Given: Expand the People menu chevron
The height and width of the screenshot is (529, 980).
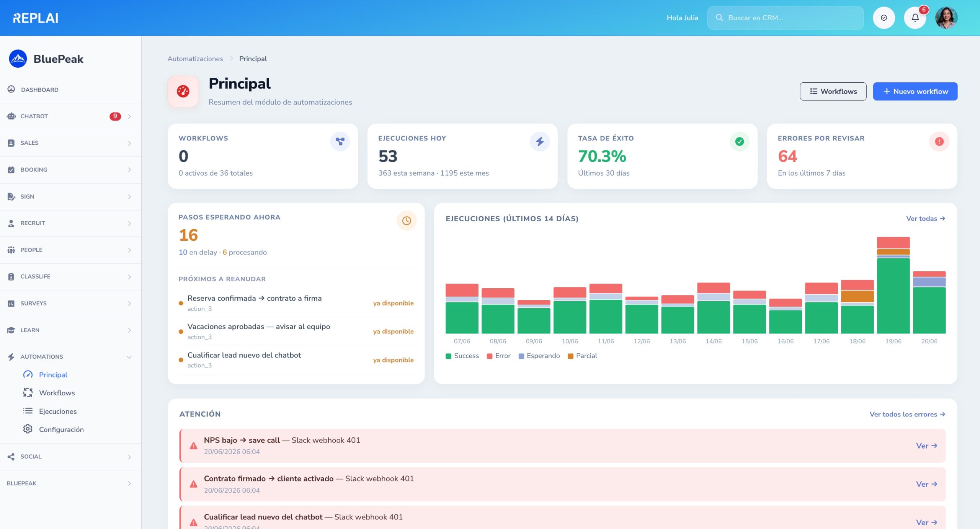Looking at the screenshot, I should point(129,250).
